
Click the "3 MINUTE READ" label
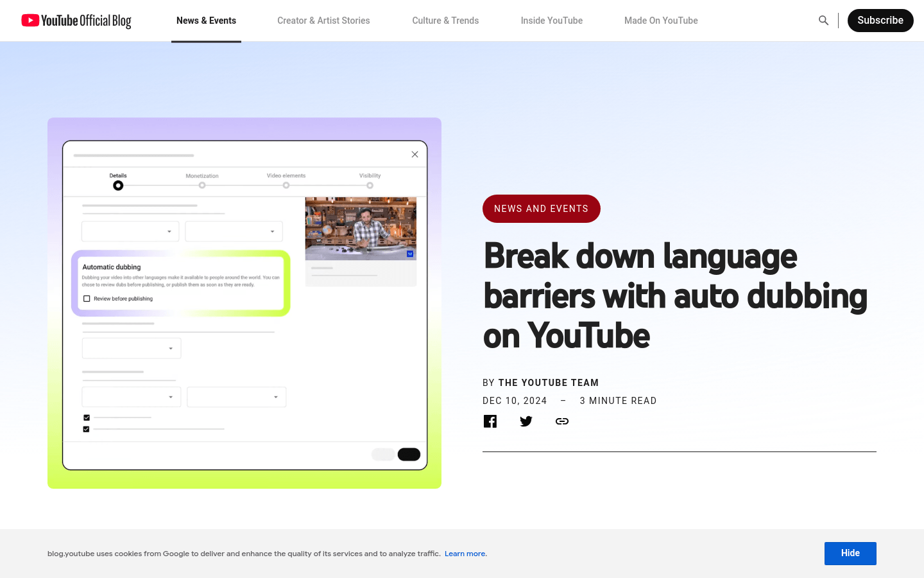(618, 401)
